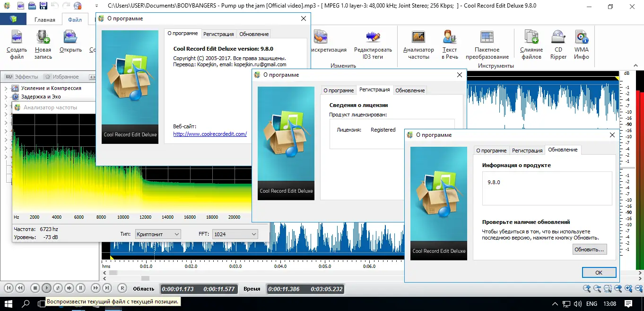Open Текст в Речь tool

450,45
